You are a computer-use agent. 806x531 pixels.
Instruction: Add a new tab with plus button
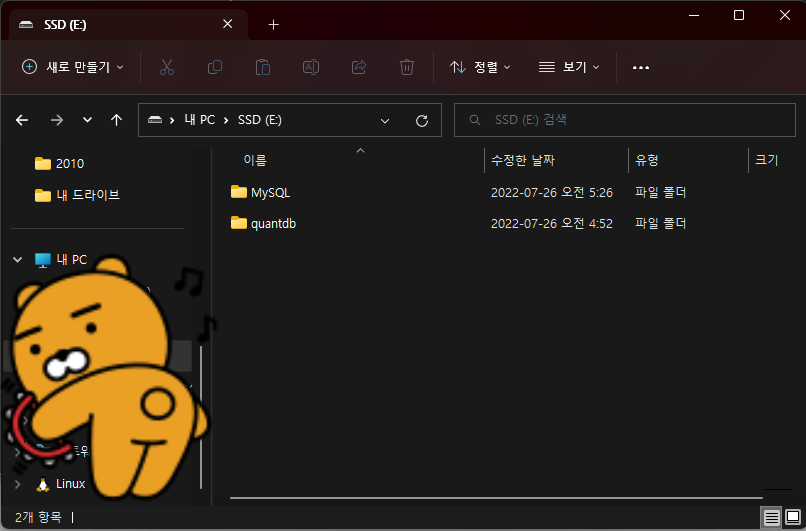point(273,25)
